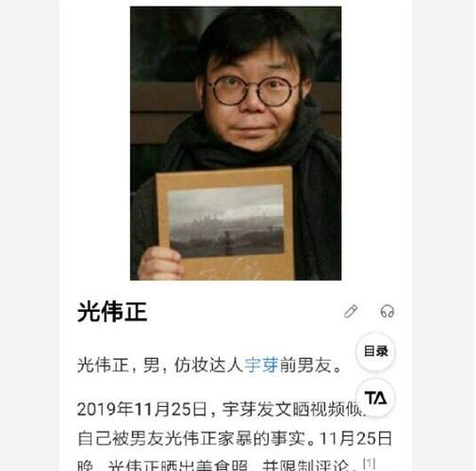Click the text 前男友 in the summary
This screenshot has height=471, width=476.
coord(306,365)
